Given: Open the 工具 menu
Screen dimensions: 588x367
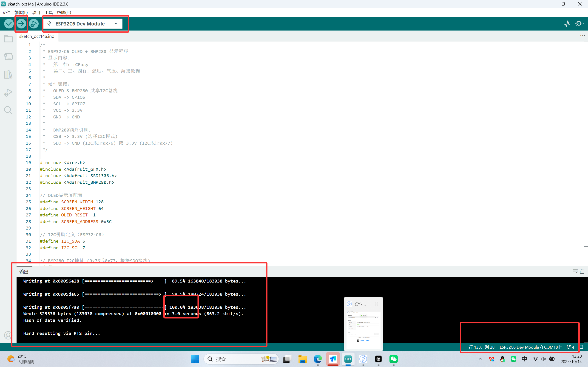Looking at the screenshot, I should click(x=48, y=12).
